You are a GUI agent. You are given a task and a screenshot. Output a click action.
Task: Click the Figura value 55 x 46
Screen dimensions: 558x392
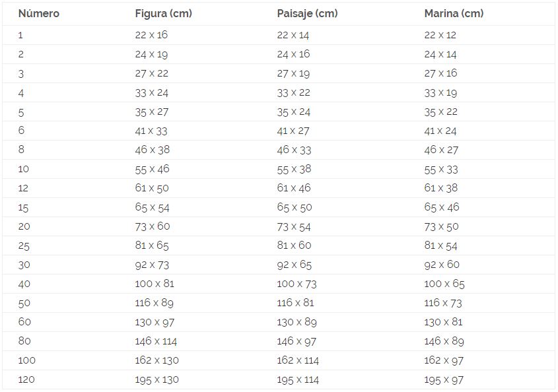click(x=152, y=169)
